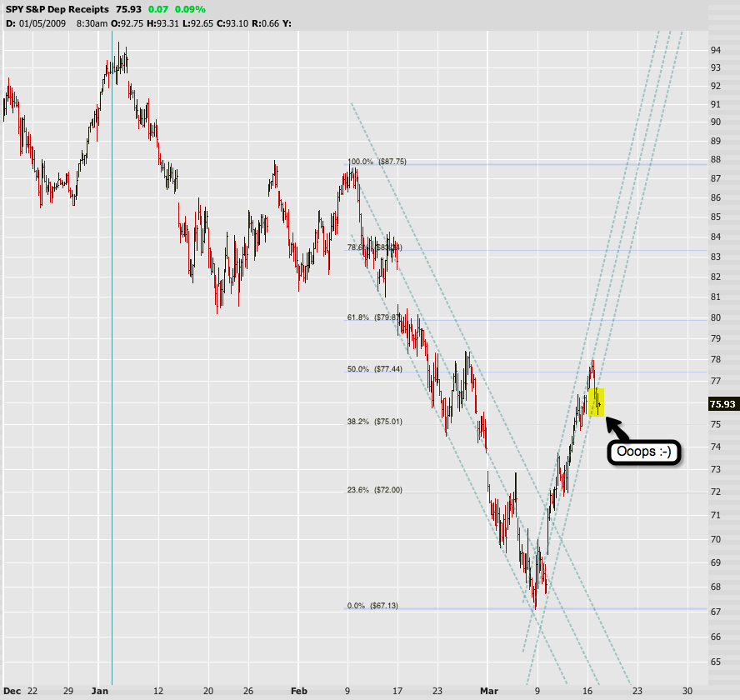Select the open value O:92.75

pyautogui.click(x=127, y=23)
